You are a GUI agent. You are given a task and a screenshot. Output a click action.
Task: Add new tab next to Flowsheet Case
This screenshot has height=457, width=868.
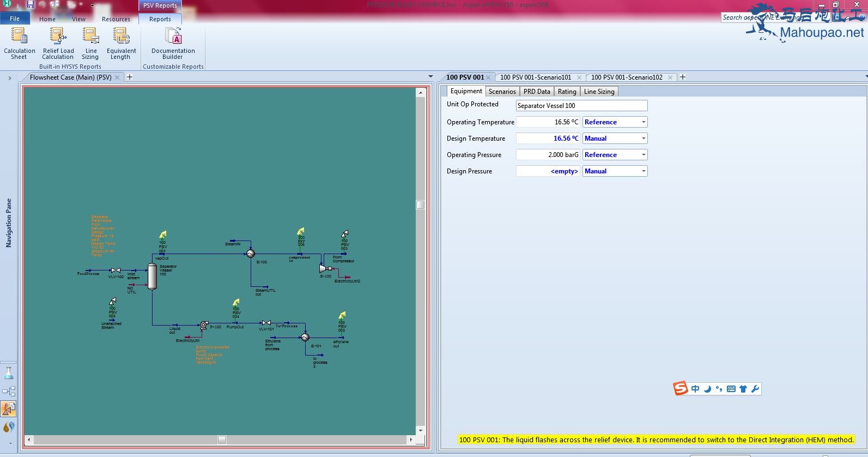[x=130, y=77]
